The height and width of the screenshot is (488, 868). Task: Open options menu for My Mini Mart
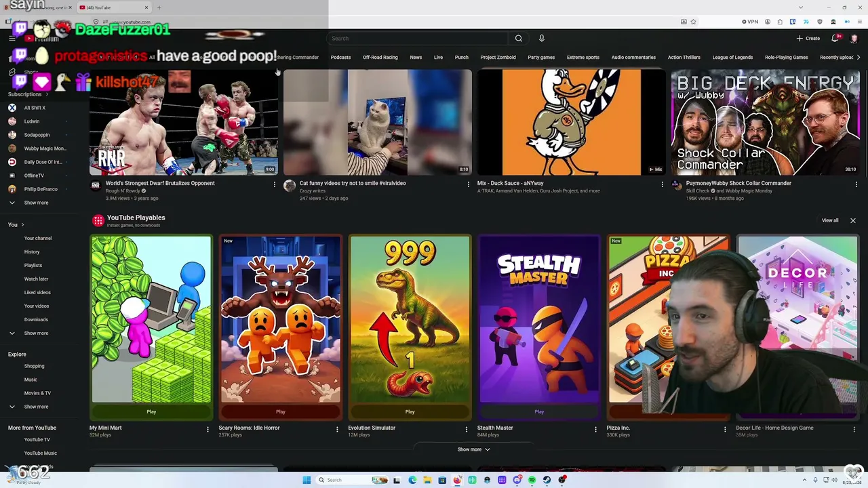[x=208, y=429]
